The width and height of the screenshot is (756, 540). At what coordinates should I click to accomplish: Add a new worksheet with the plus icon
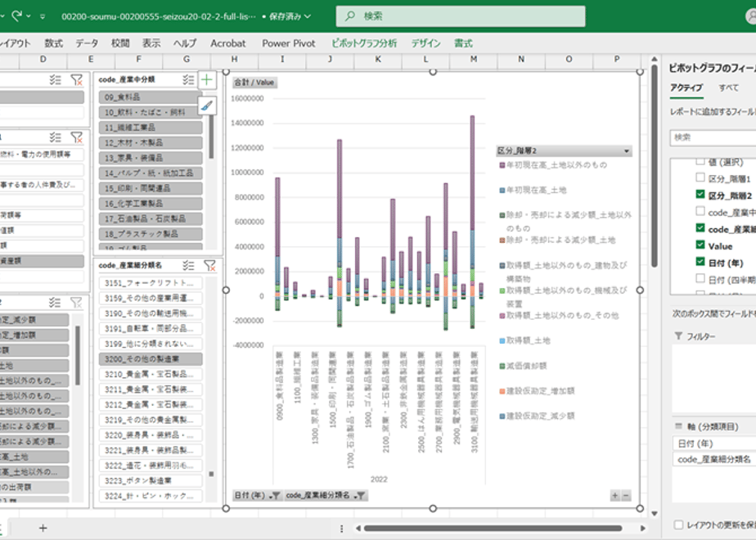[x=43, y=528]
